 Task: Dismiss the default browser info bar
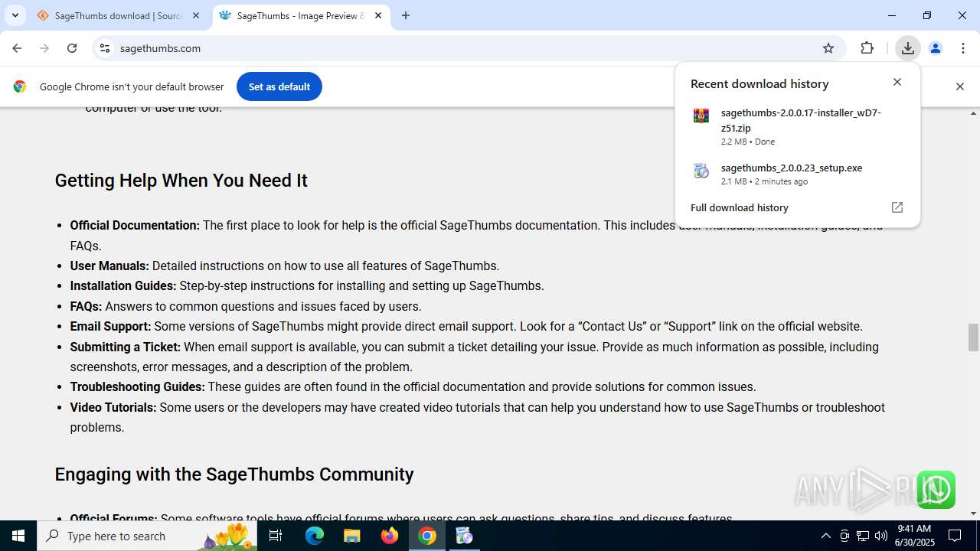[x=960, y=86]
